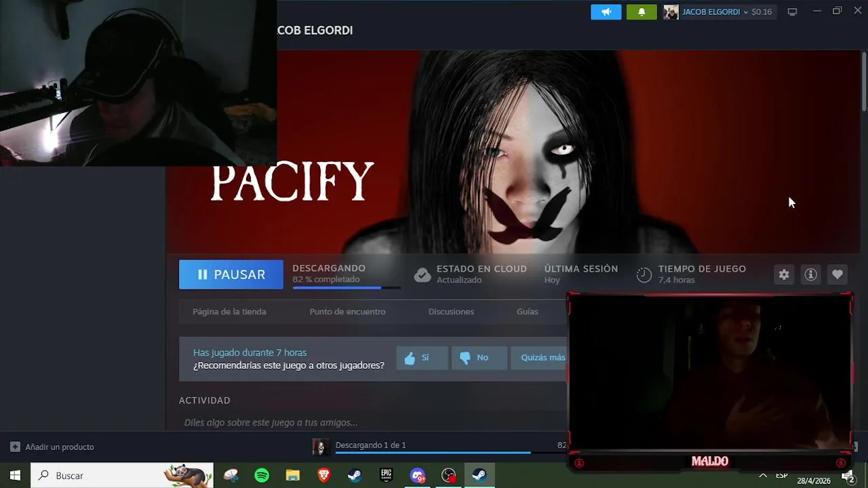
Task: Open the Punto de encuentro tab
Action: (347, 312)
